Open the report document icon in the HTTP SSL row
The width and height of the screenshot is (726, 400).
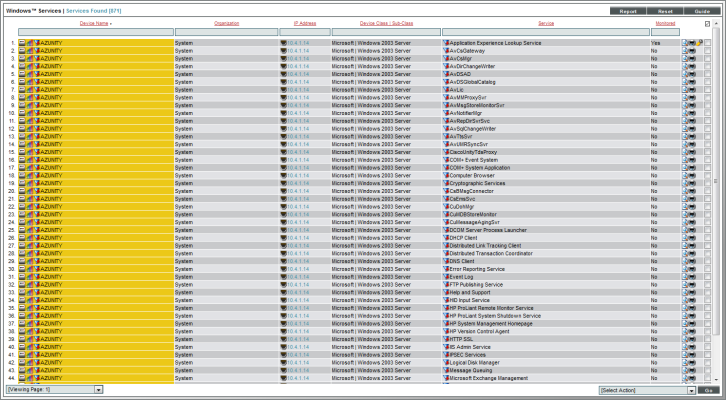coord(685,339)
